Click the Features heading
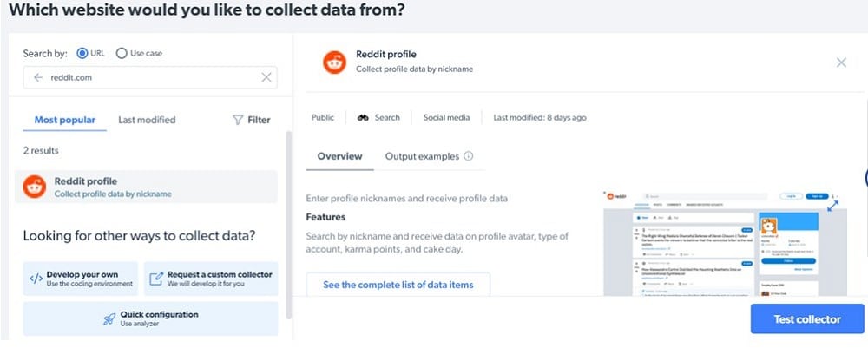Viewport: 868px width, 348px height. [x=325, y=217]
